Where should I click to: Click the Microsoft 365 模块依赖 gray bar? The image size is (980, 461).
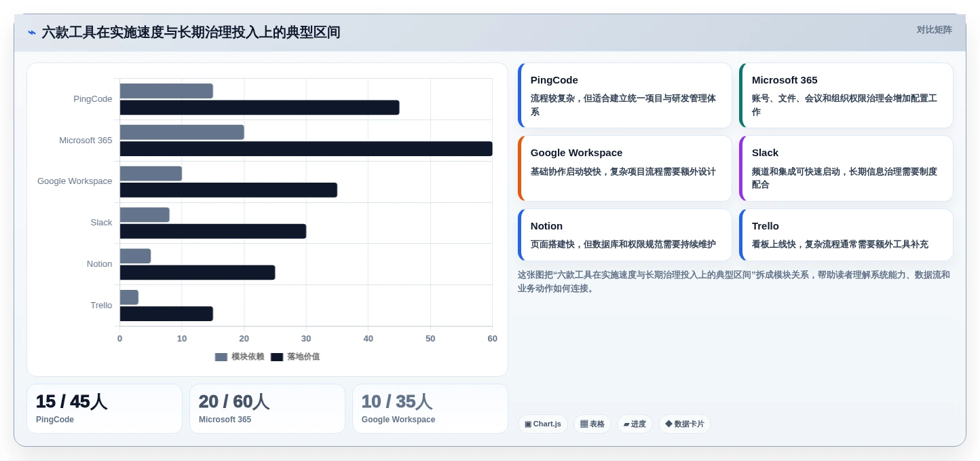tap(182, 132)
